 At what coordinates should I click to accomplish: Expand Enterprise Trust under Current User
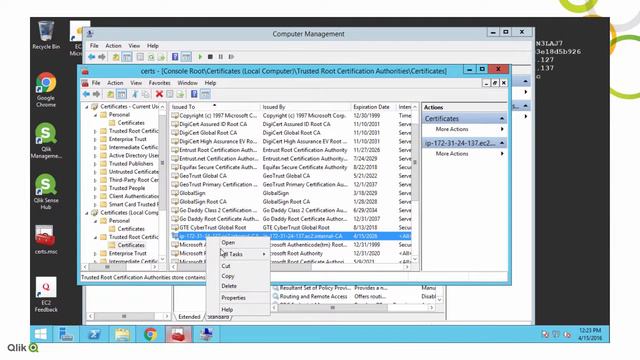95,139
